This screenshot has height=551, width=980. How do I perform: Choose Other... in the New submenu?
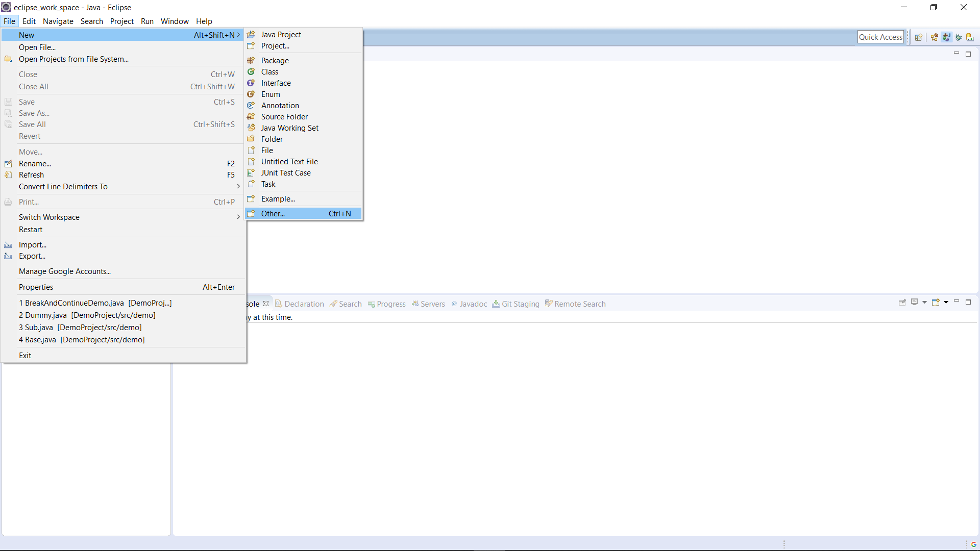(273, 214)
